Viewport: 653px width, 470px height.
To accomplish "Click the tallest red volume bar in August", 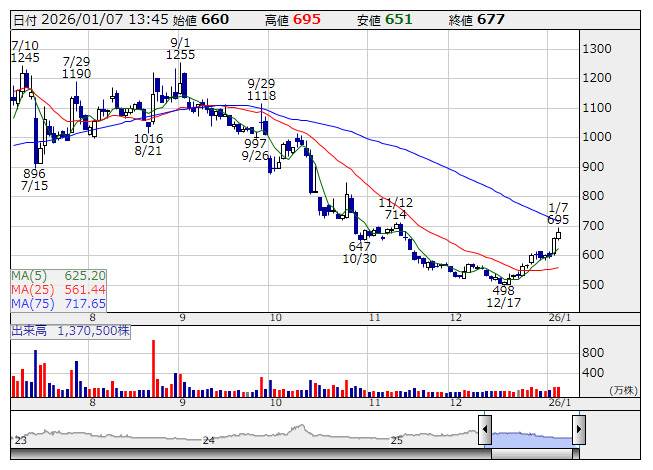I will [x=153, y=368].
